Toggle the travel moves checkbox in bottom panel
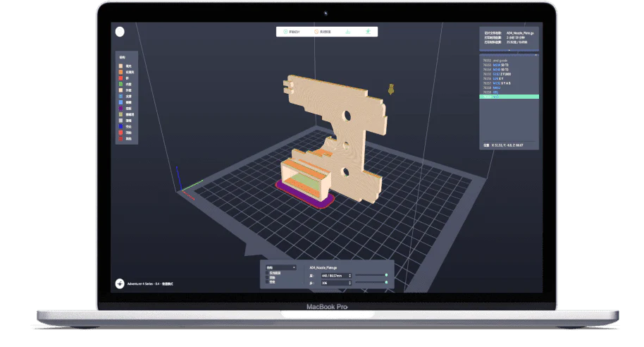This screenshot has height=347, width=644. click(267, 281)
